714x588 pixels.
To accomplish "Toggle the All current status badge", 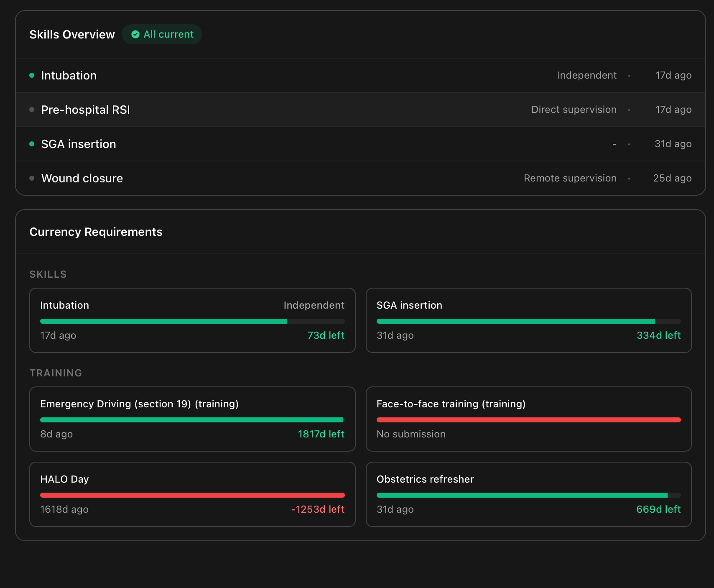I will (162, 34).
